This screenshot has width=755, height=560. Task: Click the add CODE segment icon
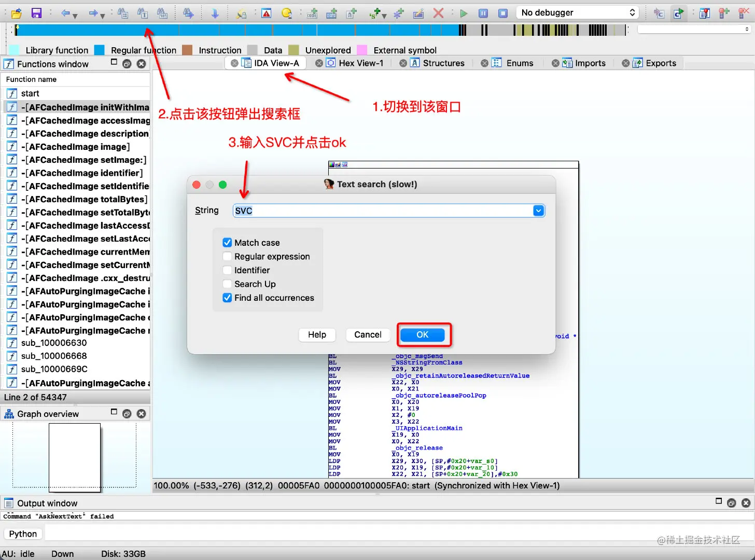pyautogui.click(x=312, y=13)
